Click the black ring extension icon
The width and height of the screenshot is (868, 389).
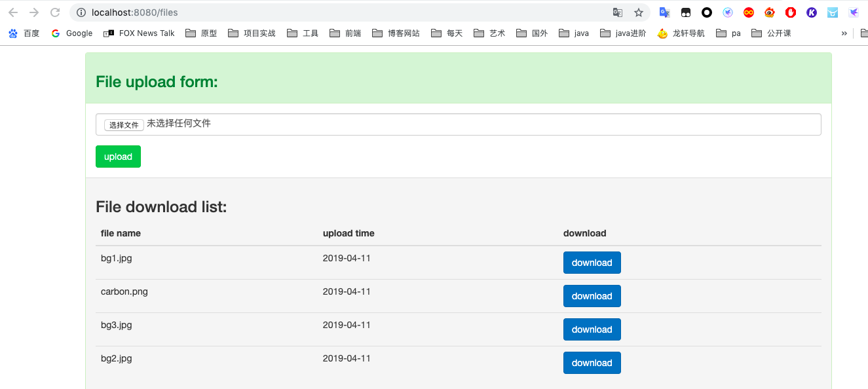pyautogui.click(x=707, y=12)
